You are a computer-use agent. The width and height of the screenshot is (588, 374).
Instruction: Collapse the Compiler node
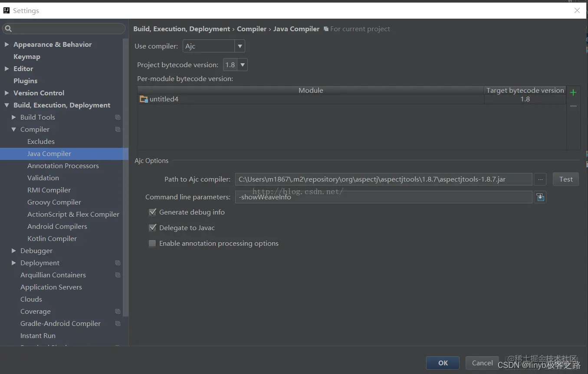pyautogui.click(x=14, y=130)
